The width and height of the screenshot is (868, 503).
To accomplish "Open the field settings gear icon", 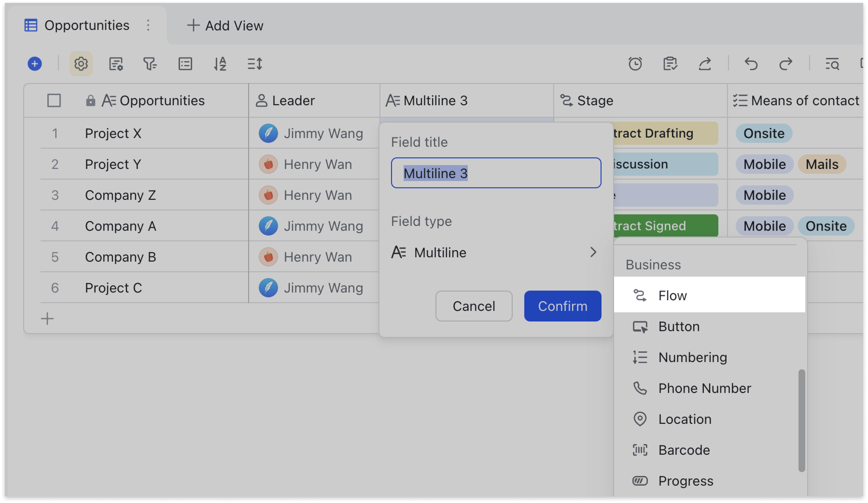I will point(81,64).
